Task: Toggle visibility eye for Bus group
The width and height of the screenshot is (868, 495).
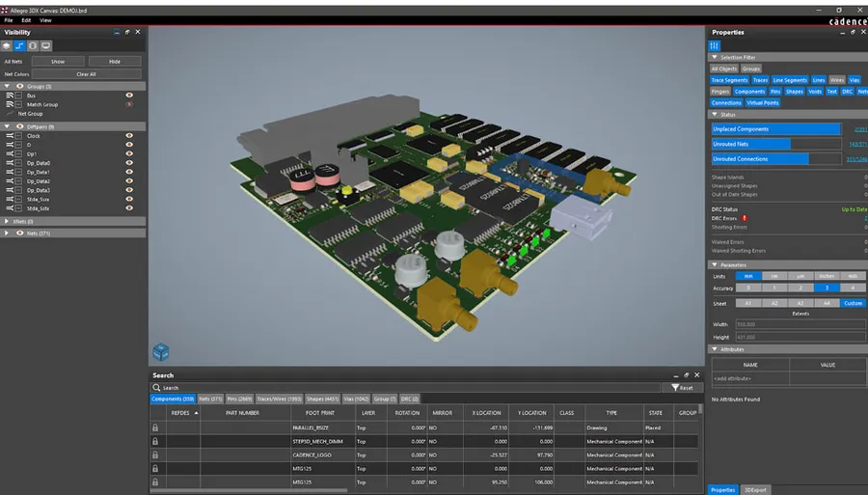Action: (x=129, y=96)
